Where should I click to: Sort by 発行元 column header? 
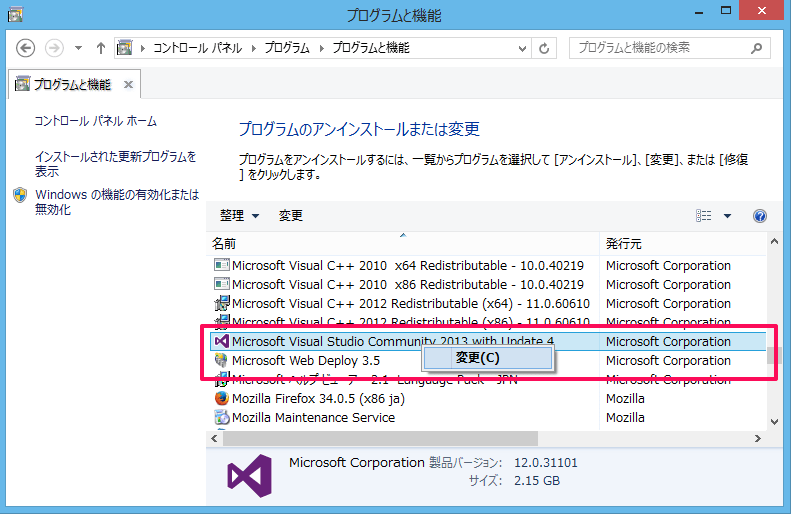683,244
